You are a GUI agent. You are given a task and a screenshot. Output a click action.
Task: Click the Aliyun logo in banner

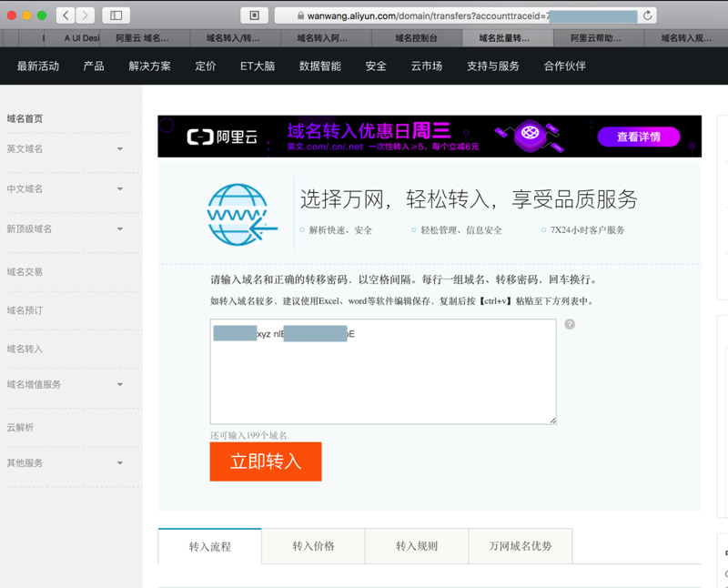pos(222,137)
